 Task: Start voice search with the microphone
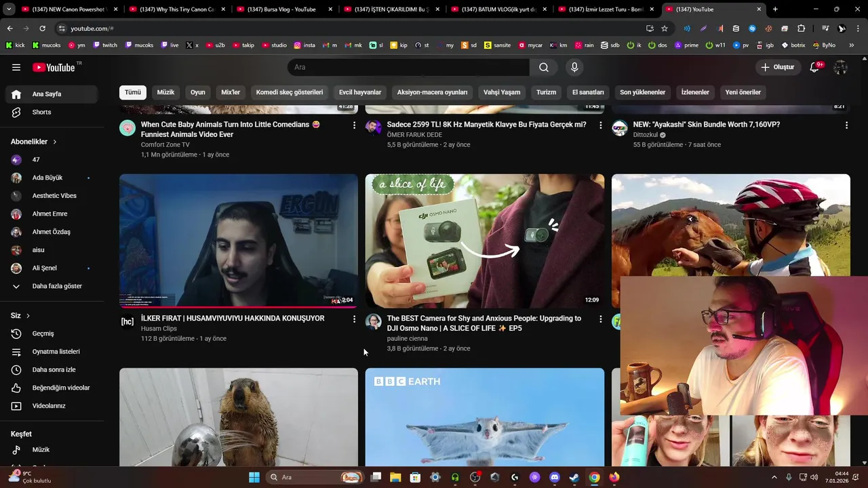(574, 67)
